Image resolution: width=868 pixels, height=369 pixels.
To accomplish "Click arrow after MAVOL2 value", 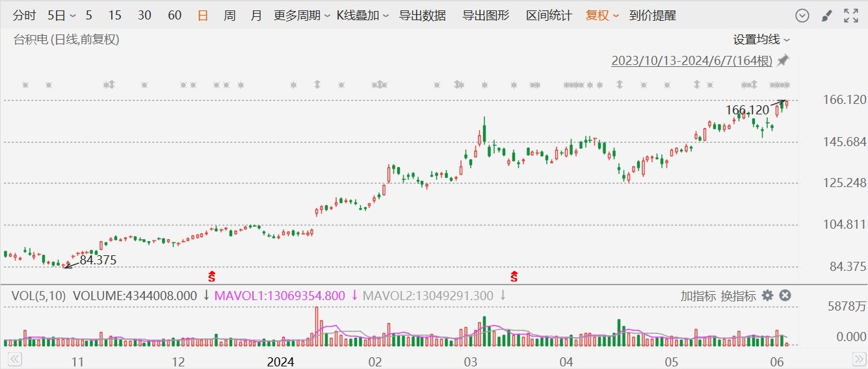I will coord(503,296).
